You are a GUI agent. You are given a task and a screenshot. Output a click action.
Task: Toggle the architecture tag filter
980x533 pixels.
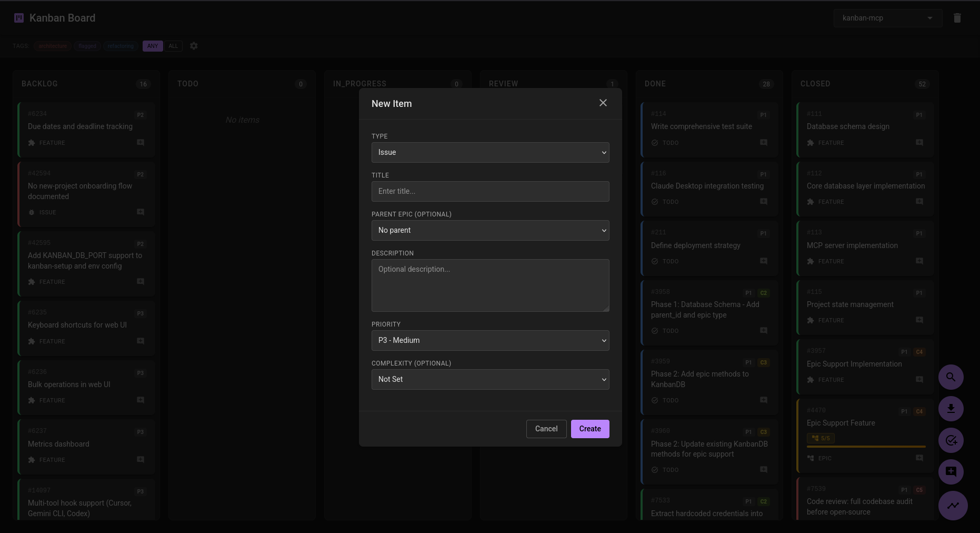pyautogui.click(x=52, y=46)
